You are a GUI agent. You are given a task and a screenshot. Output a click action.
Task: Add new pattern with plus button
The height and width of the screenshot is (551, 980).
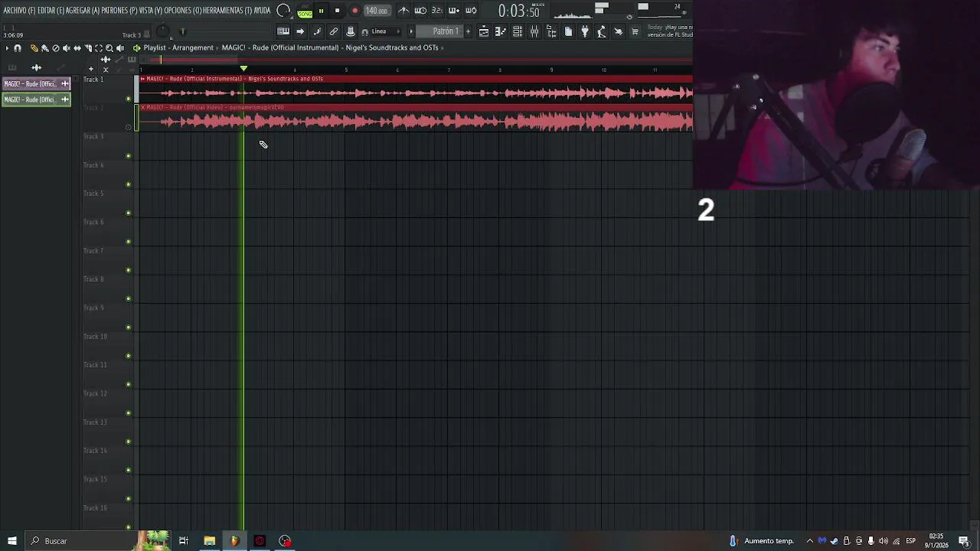click(x=468, y=31)
